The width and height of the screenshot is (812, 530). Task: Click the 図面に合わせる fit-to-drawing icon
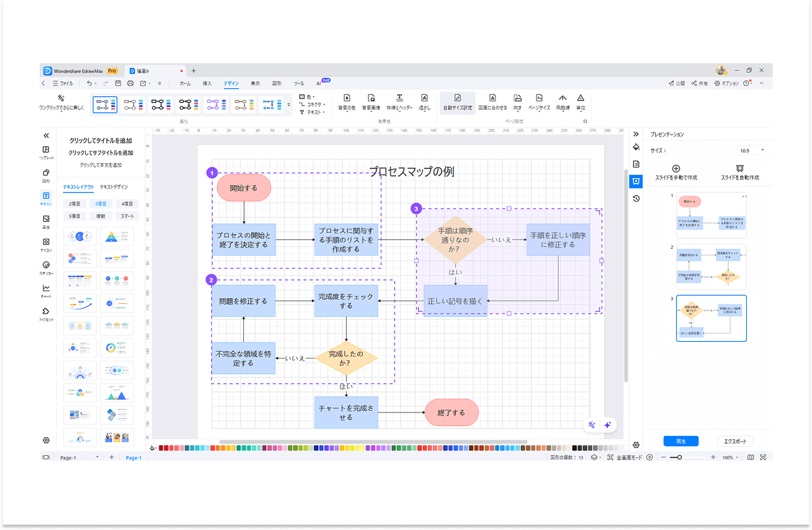[x=492, y=98]
